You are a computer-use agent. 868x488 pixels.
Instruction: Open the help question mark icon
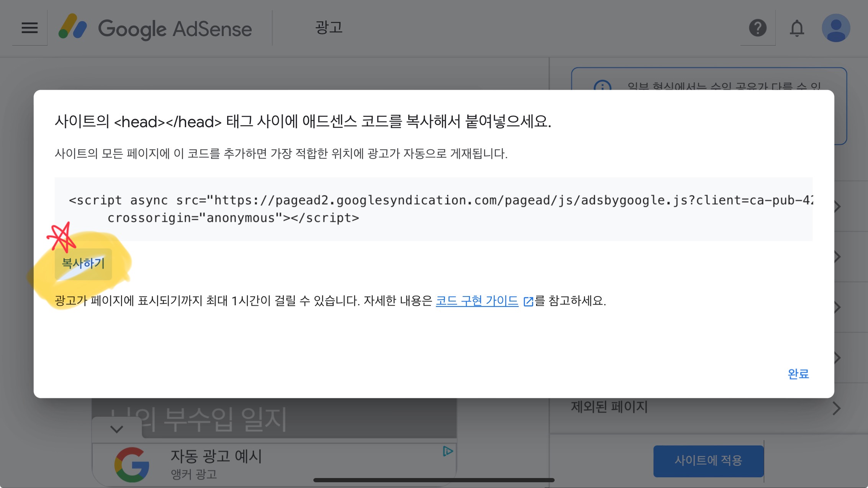click(x=758, y=28)
